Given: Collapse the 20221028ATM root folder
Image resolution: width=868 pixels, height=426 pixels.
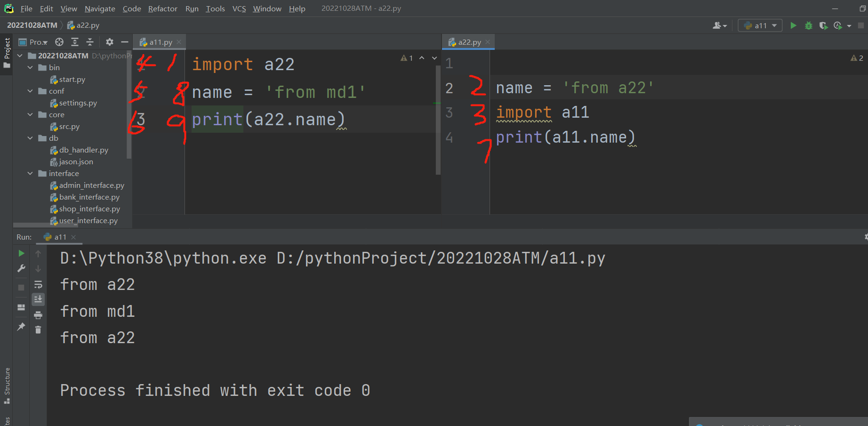Looking at the screenshot, I should 20,56.
